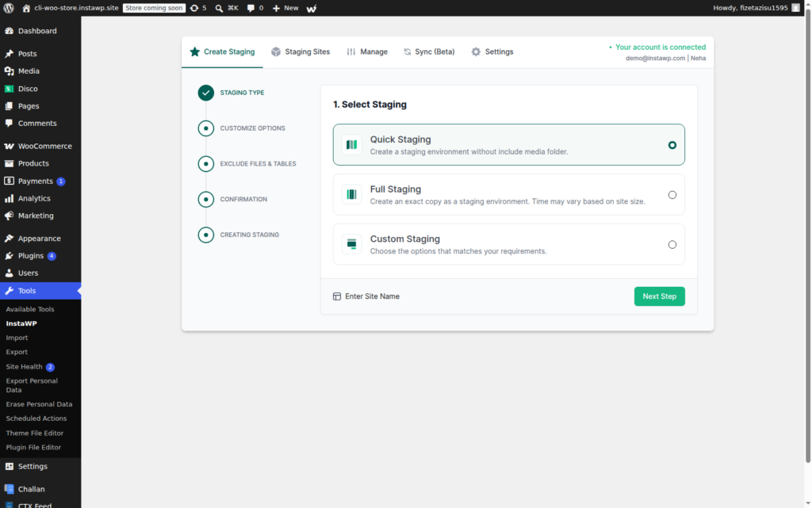Open Erase Personal Data link
The image size is (812, 508).
[40, 404]
